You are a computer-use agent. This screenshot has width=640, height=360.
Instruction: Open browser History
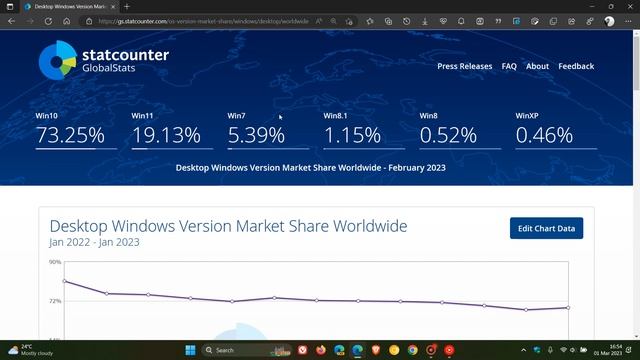407,21
